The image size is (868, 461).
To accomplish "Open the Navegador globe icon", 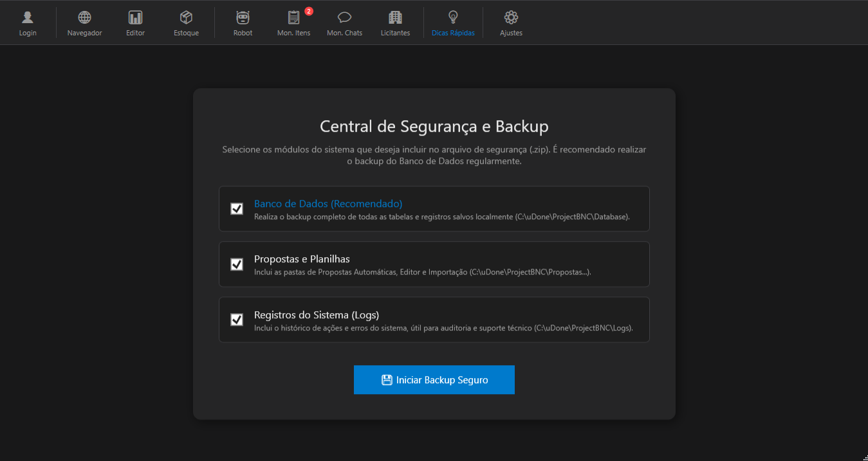I will point(84,18).
